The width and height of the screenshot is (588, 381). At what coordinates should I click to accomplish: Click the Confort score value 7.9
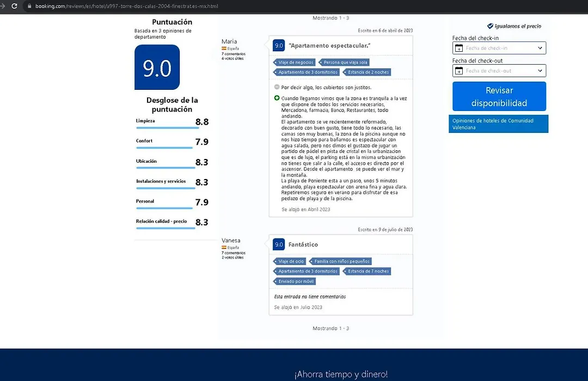click(202, 142)
